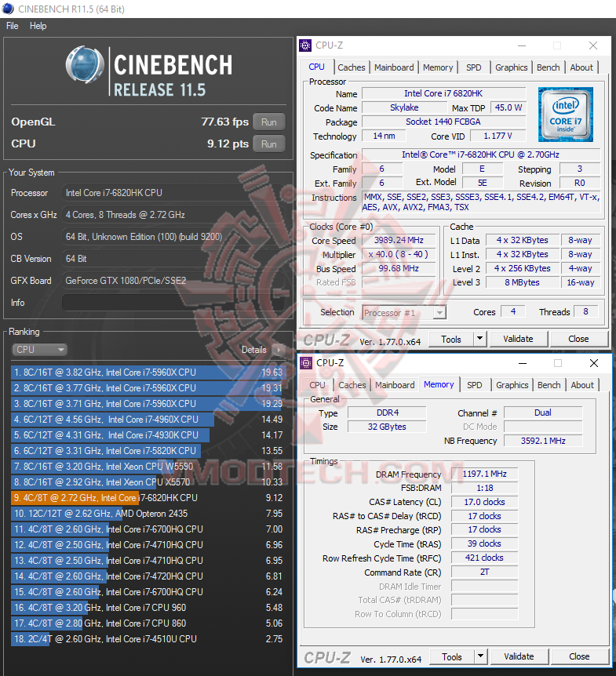Switch to SPD tab in upper CPU-Z
The width and height of the screenshot is (616, 676).
pyautogui.click(x=474, y=67)
